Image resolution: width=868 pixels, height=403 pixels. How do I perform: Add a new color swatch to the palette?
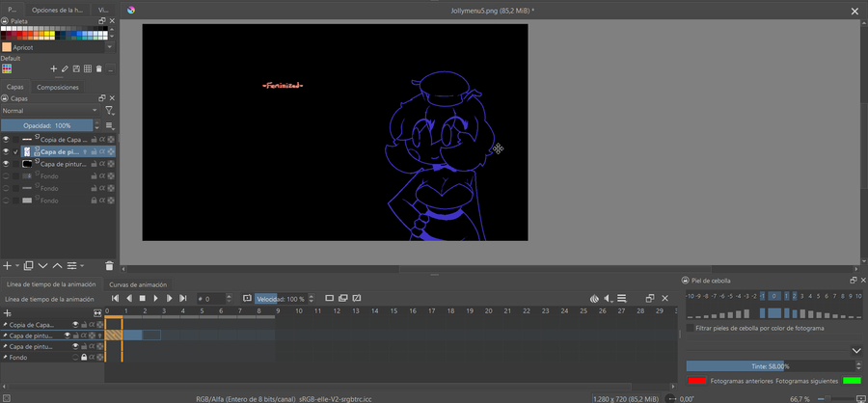54,68
